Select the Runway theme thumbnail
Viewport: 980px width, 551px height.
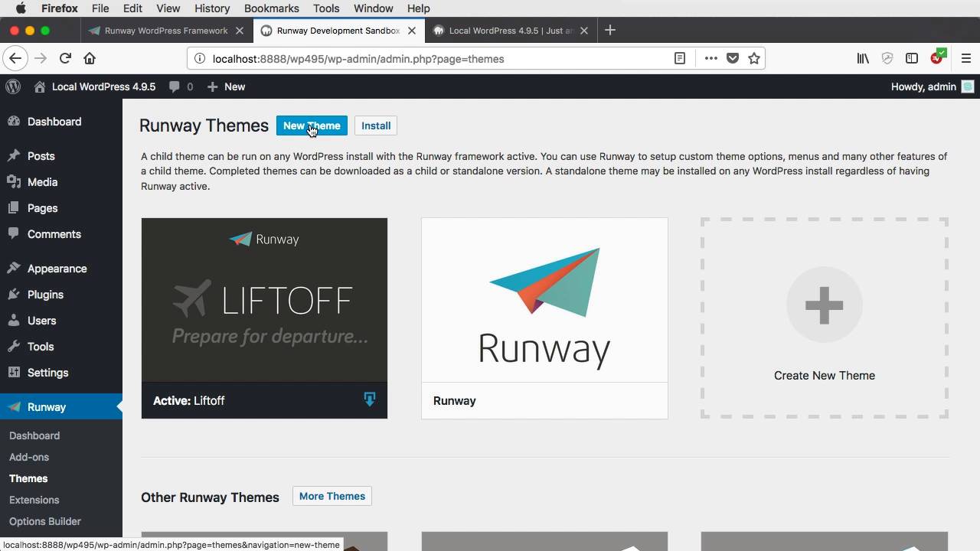click(x=544, y=300)
